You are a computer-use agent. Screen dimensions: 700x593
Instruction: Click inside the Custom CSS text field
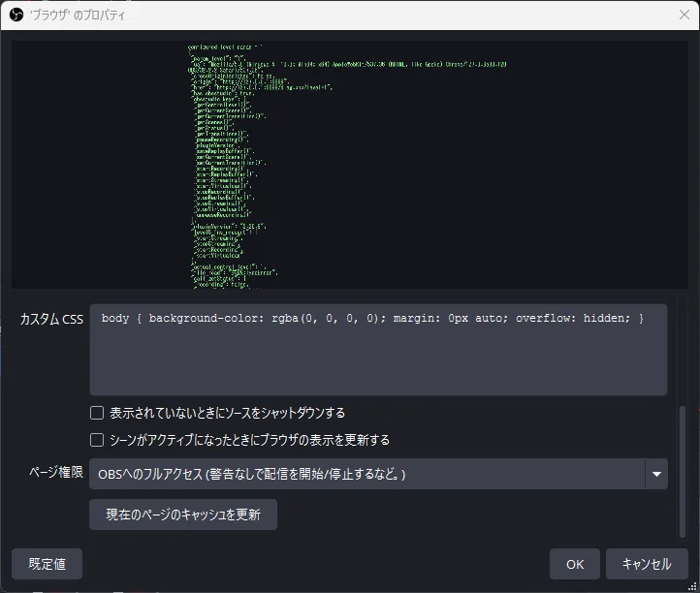[x=378, y=350]
